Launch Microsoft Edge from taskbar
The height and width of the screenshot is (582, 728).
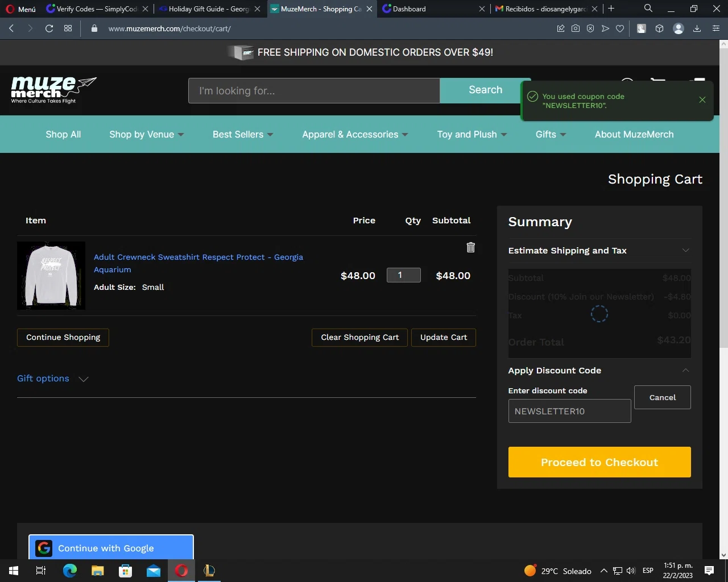(x=70, y=571)
